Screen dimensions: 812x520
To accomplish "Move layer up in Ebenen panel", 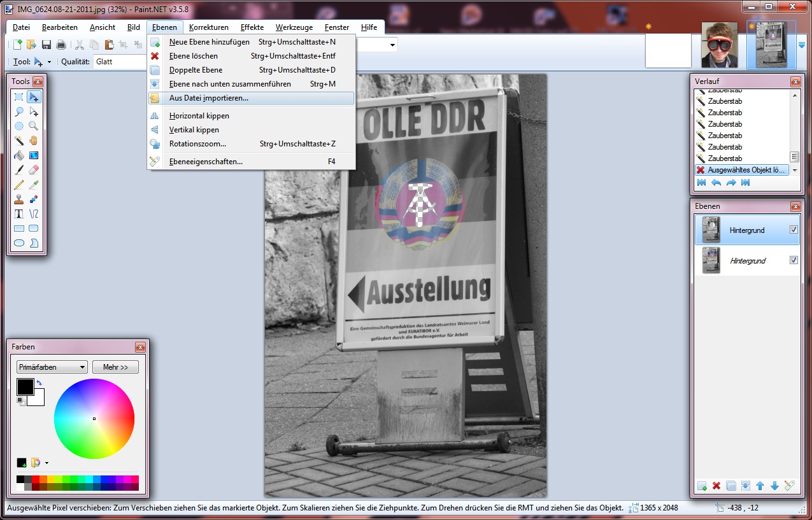I will (760, 486).
